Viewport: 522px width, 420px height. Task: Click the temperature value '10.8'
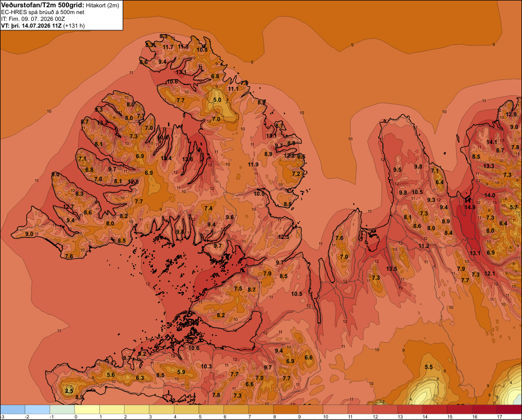click(202, 50)
